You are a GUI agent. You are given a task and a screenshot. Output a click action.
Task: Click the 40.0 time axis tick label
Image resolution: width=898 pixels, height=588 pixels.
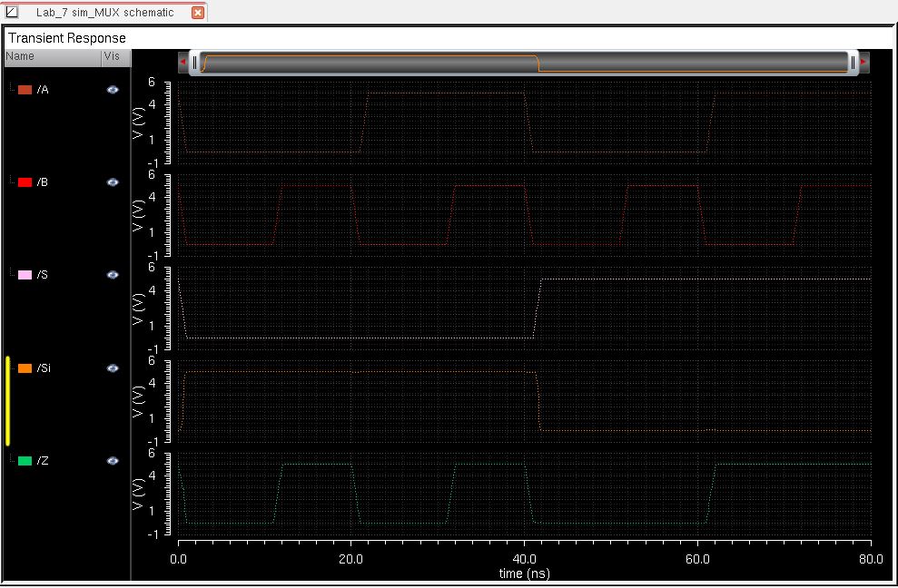click(524, 559)
